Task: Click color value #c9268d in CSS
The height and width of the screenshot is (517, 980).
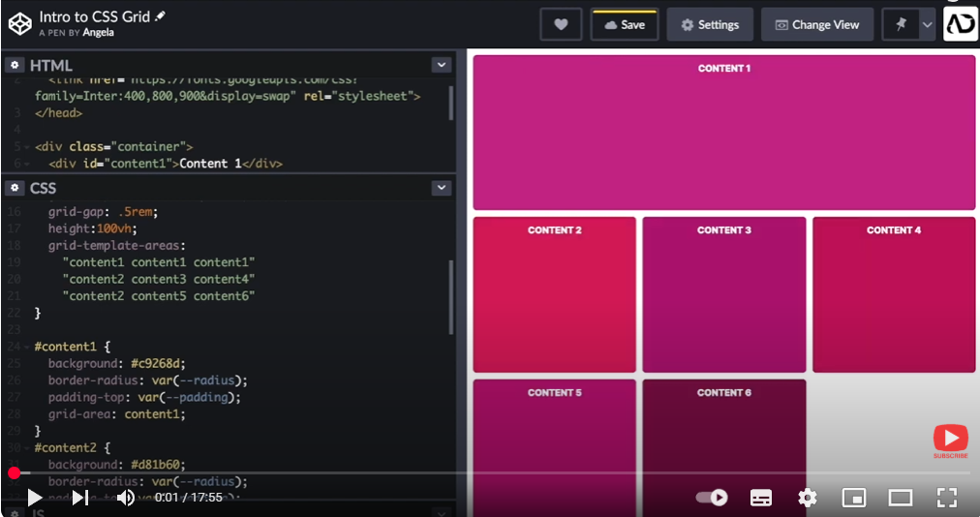Action: pos(158,363)
